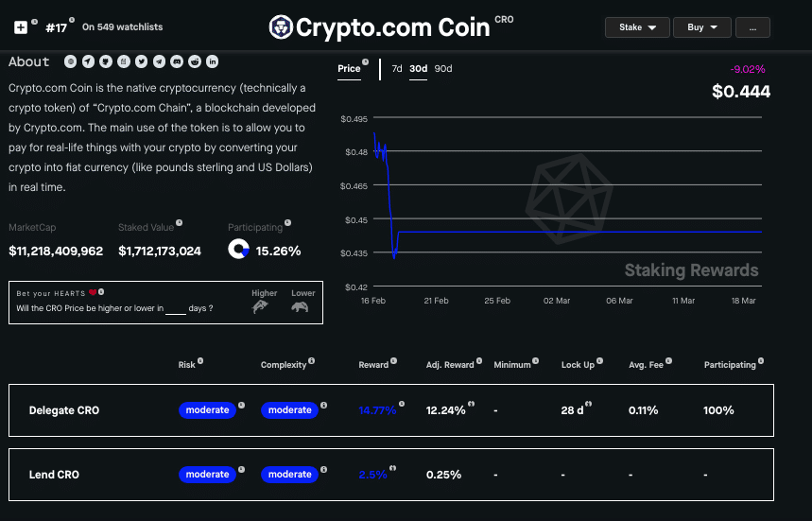Click the days input blank field

point(175,309)
